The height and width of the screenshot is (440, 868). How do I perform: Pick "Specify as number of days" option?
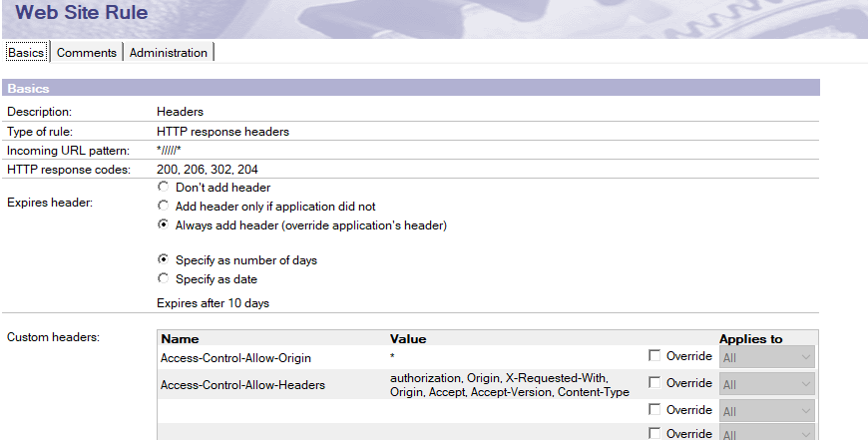click(x=164, y=259)
